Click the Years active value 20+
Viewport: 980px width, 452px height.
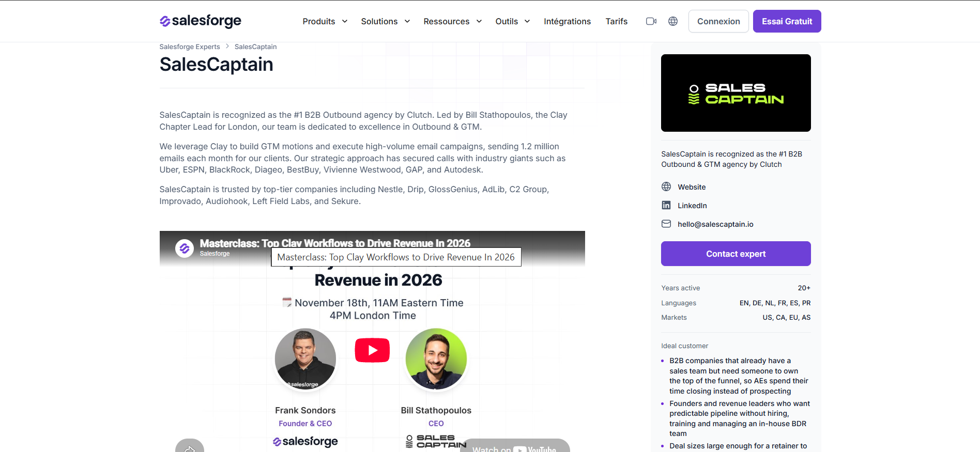(x=804, y=288)
